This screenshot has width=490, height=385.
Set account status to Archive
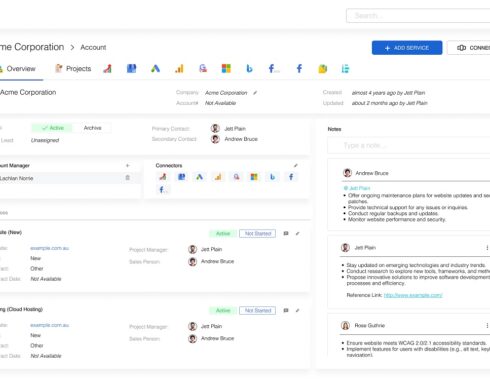pyautogui.click(x=92, y=128)
